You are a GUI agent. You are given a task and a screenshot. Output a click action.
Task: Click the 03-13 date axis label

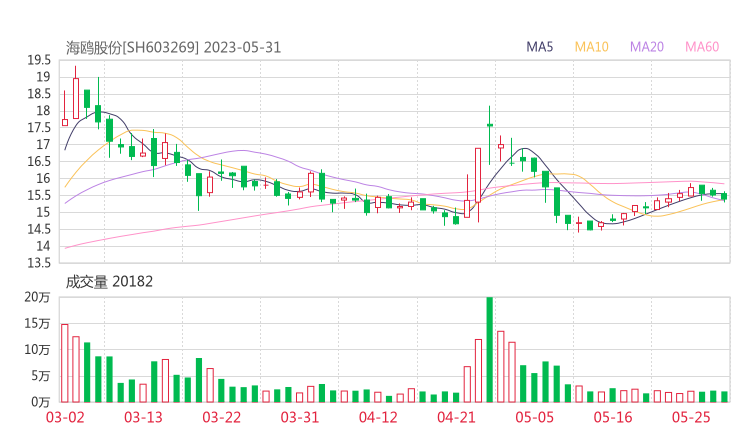143,418
